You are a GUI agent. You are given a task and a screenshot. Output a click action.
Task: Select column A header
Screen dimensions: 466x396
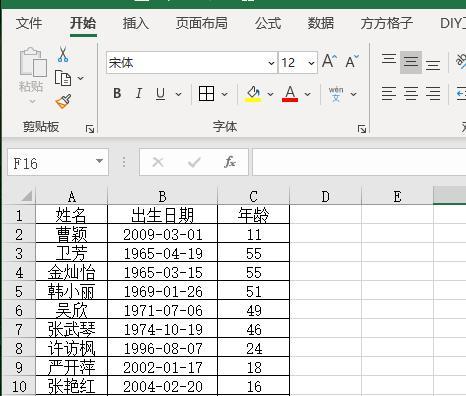[x=72, y=197]
